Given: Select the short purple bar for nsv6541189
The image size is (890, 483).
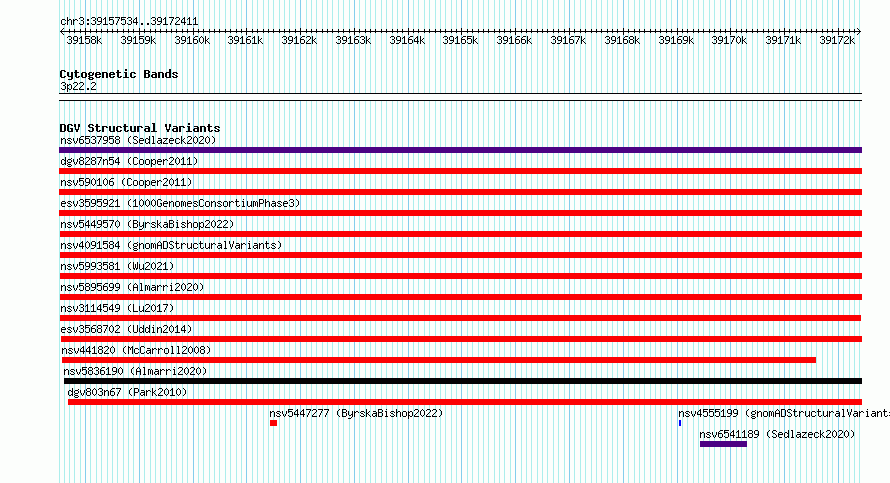Looking at the screenshot, I should click(723, 444).
